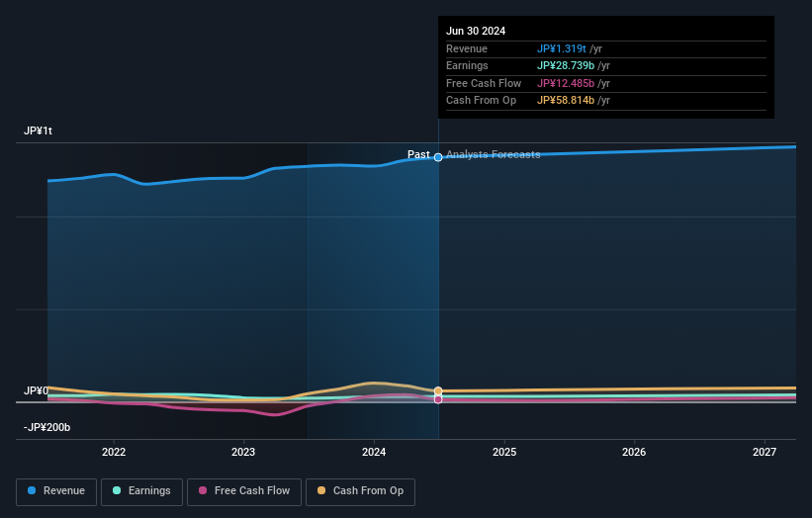The image size is (812, 518).
Task: Click the 2024 x-axis label
Action: pyautogui.click(x=374, y=453)
